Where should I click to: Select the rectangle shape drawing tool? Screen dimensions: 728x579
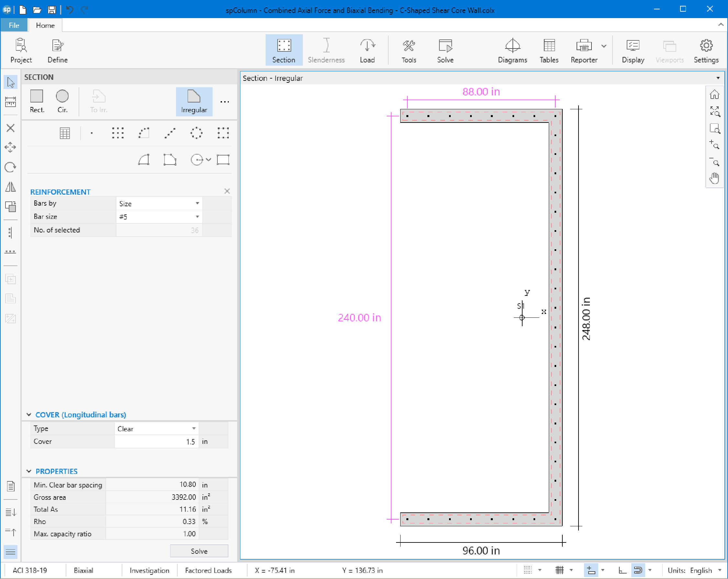coord(223,160)
